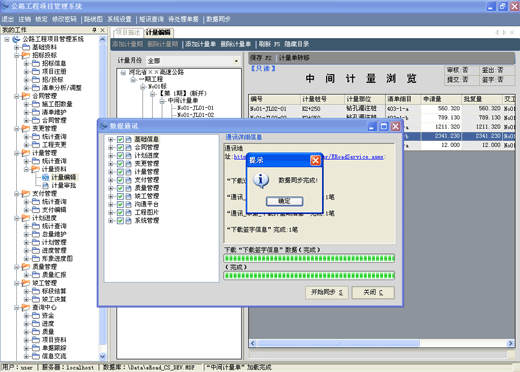Click 标段结算 folder icon
This screenshot has width=520, height=372.
point(36,291)
